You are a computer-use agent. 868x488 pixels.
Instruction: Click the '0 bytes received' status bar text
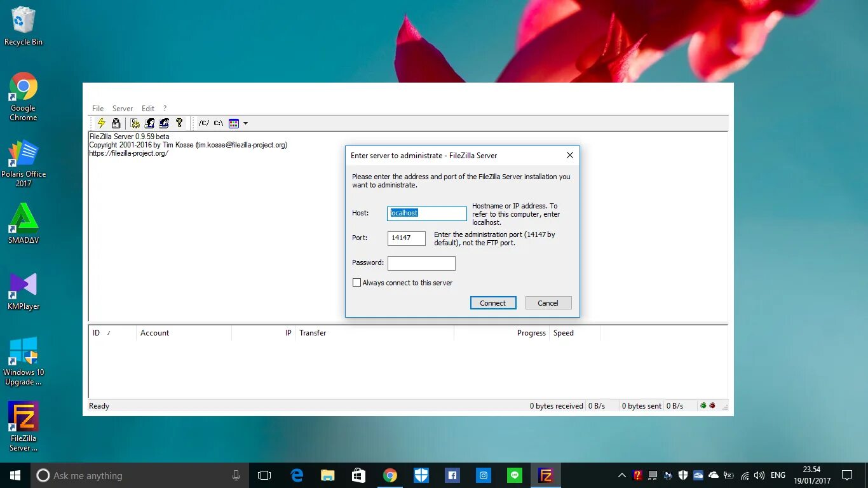click(x=557, y=406)
